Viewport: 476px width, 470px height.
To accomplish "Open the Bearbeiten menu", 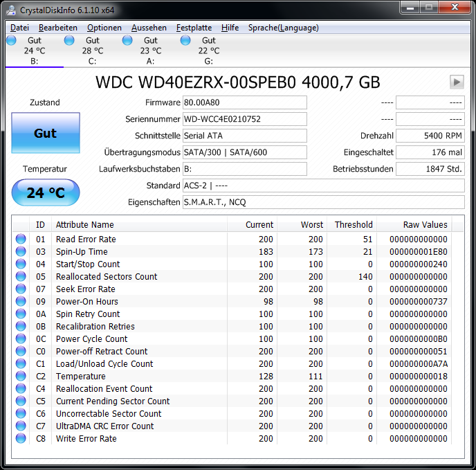I will 58,28.
